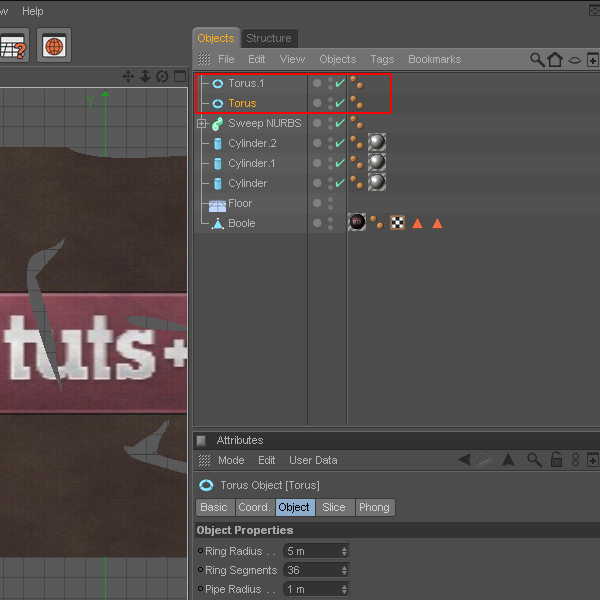Screen dimensions: 600x600
Task: Toggle the enable checkmark for Cylinder
Action: tap(340, 183)
